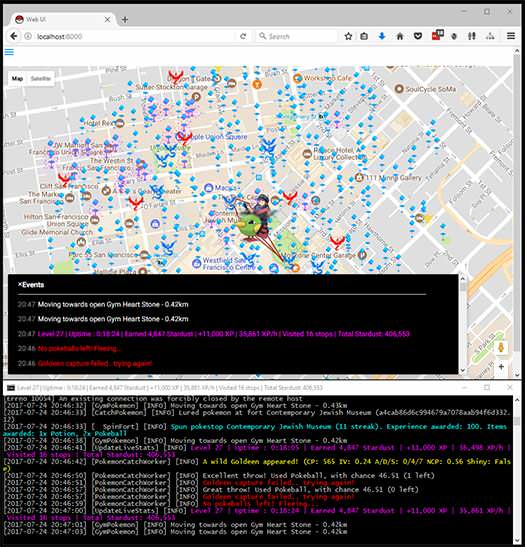Open the Pocket shield icon
The width and height of the screenshot is (525, 547).
(418, 36)
